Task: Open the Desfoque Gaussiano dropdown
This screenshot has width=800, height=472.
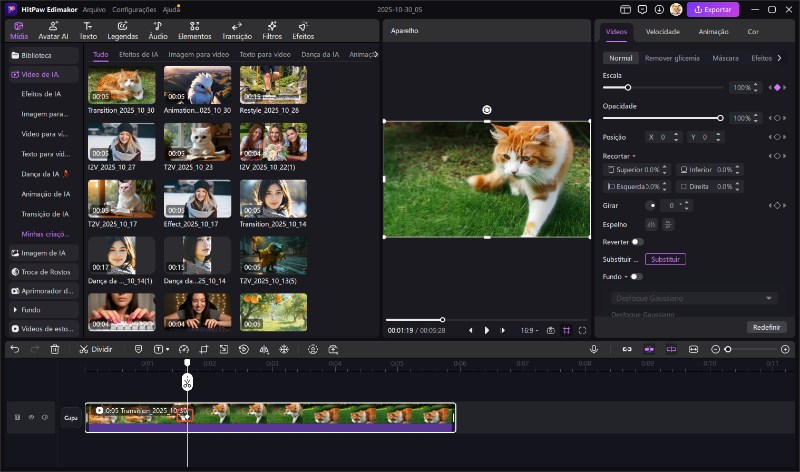Action: click(694, 298)
